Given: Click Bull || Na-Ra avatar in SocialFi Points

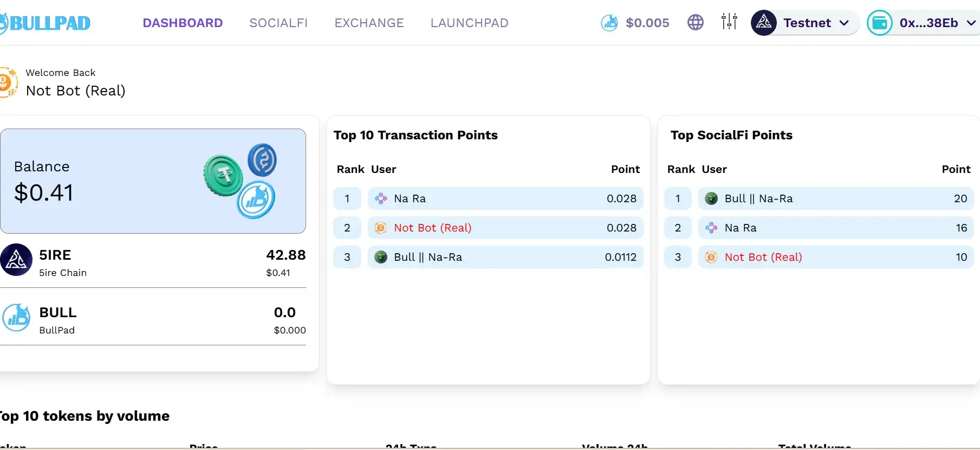Looking at the screenshot, I should 711,198.
